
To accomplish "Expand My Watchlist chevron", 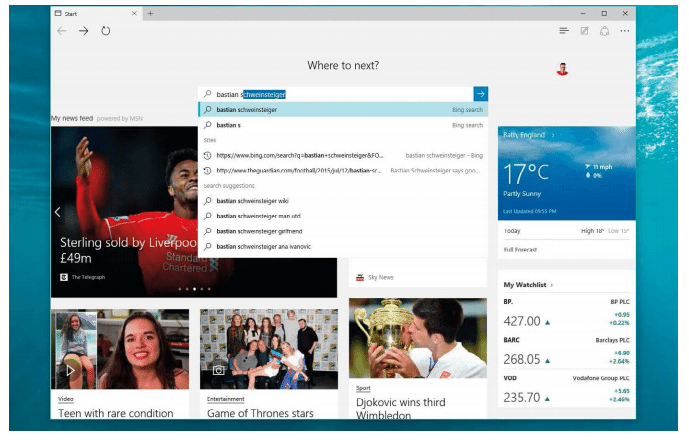I will point(552,285).
